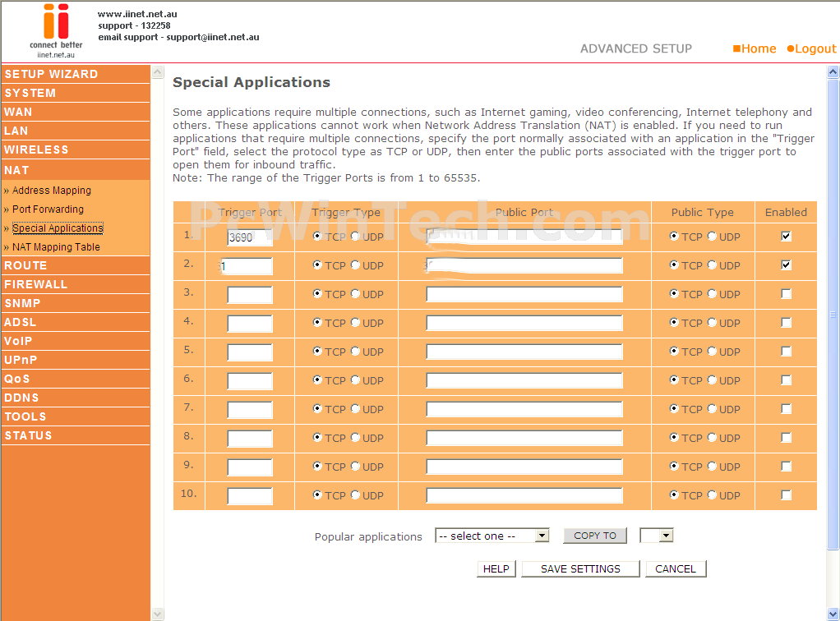Click Trigger Port field in row 10
840x621 pixels.
click(x=250, y=496)
